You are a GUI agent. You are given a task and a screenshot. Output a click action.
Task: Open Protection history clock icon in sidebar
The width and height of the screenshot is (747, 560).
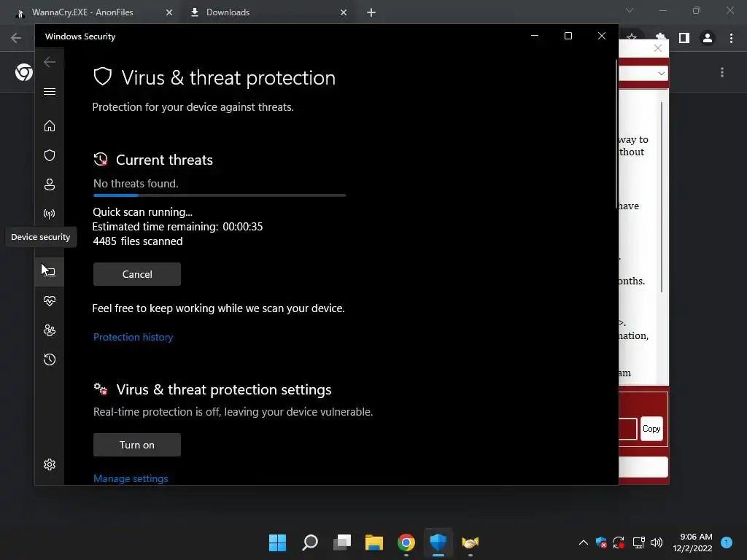pyautogui.click(x=50, y=359)
